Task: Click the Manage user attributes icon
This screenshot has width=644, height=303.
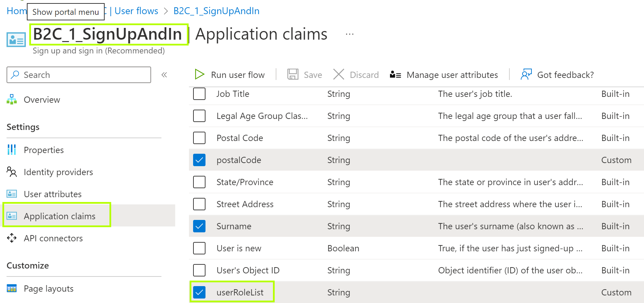Action: pos(395,74)
